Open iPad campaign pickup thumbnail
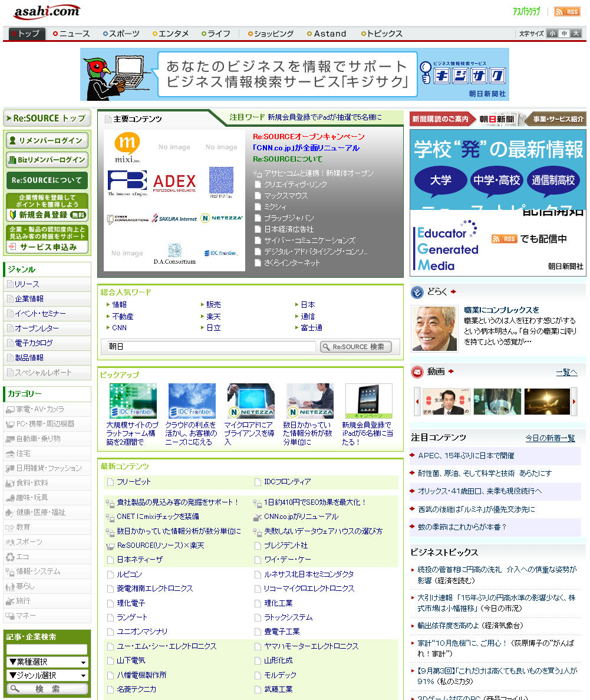 coord(368,401)
